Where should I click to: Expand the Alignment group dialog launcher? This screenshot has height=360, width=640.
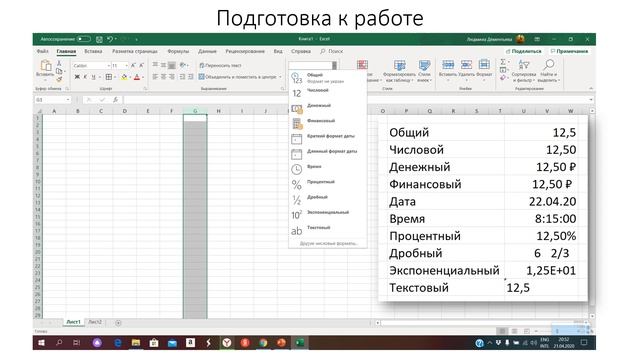pos(282,88)
